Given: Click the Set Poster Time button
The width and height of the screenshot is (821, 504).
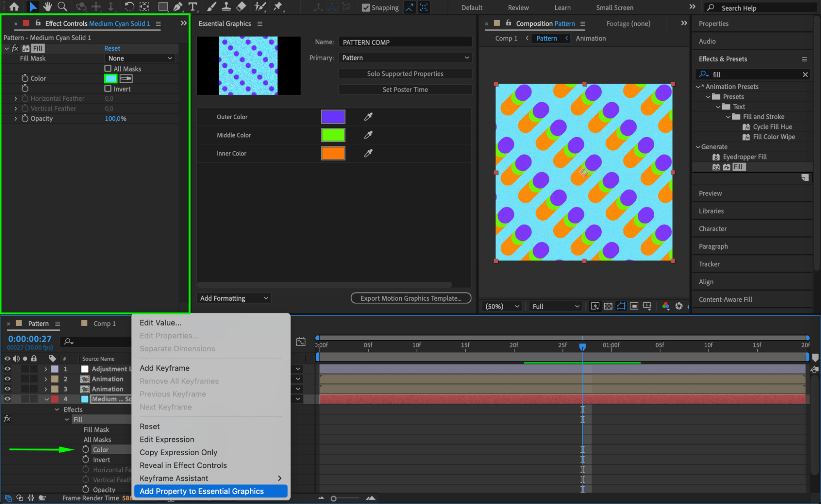Looking at the screenshot, I should 405,90.
